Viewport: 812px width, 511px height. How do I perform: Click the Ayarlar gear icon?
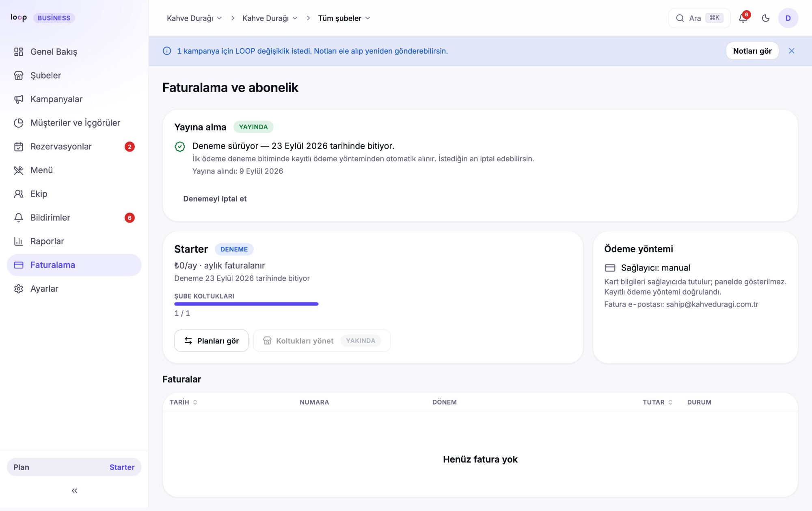click(19, 289)
